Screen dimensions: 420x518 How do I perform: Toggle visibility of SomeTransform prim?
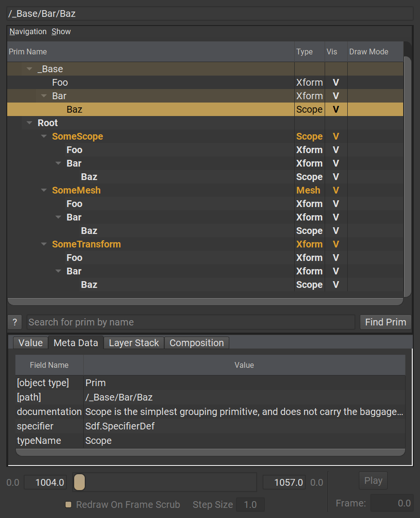click(336, 245)
